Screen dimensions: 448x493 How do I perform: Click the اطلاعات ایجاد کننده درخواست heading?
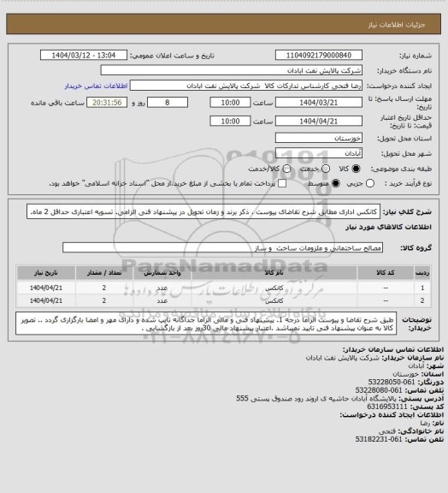pos(392,415)
